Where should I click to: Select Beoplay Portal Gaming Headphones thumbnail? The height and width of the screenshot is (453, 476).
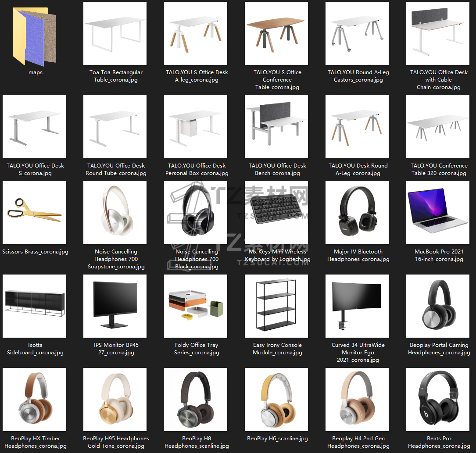(x=438, y=306)
